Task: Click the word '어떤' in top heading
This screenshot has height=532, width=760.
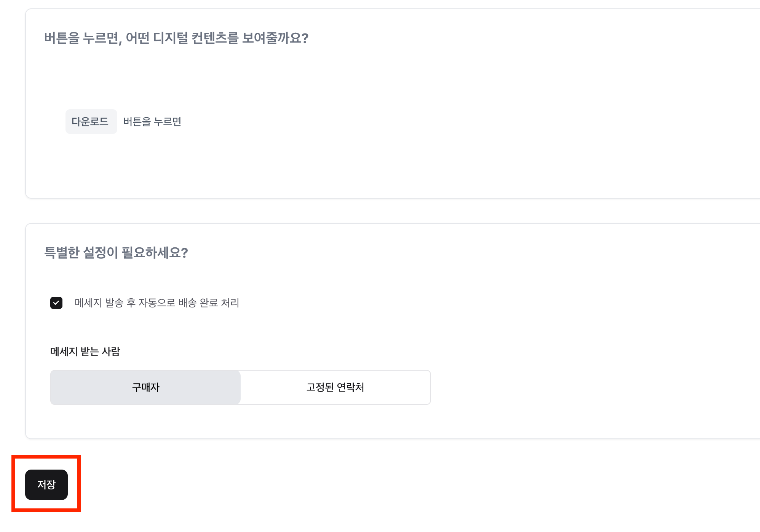Action: coord(137,38)
